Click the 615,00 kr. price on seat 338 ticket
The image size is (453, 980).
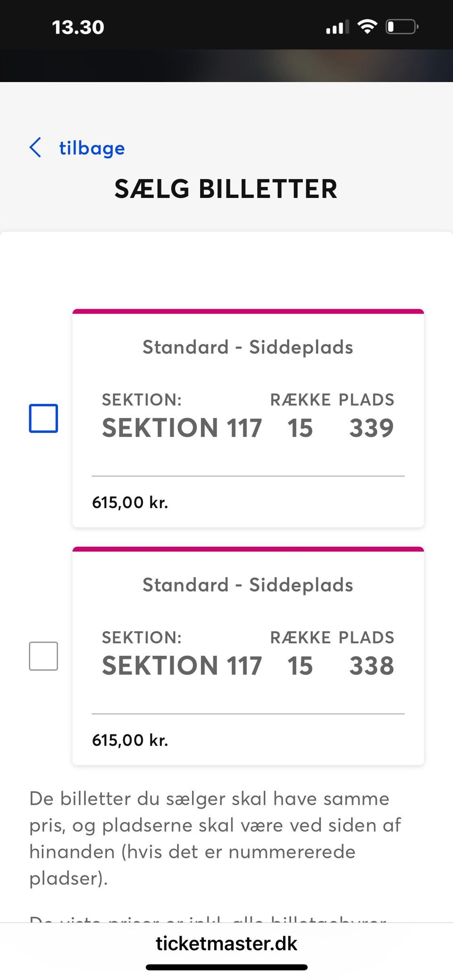point(130,740)
